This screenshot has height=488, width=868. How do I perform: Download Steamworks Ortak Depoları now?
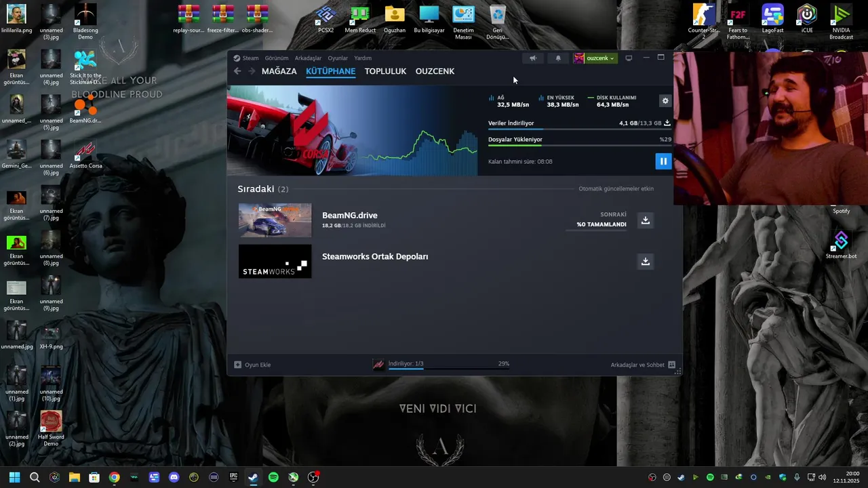point(646,261)
